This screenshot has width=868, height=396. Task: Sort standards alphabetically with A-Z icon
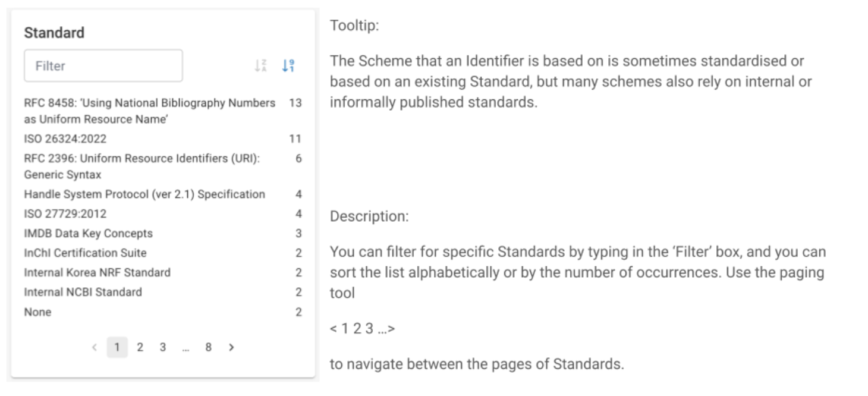tap(261, 66)
